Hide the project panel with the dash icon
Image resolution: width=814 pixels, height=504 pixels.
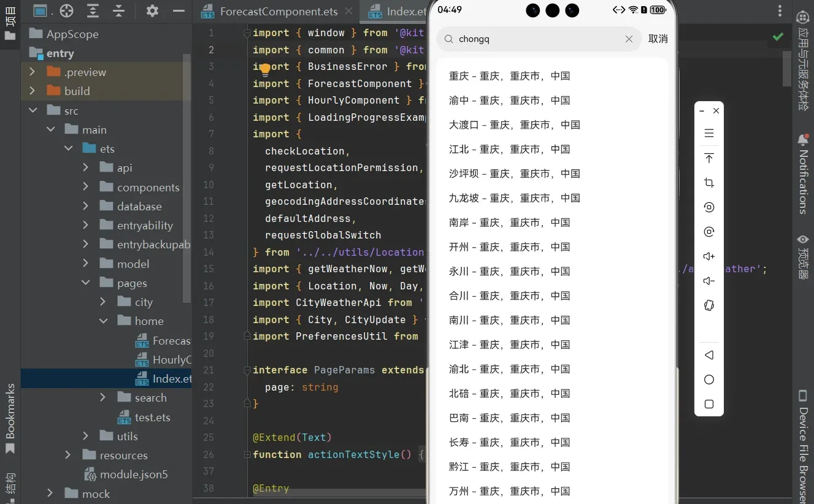tap(179, 10)
